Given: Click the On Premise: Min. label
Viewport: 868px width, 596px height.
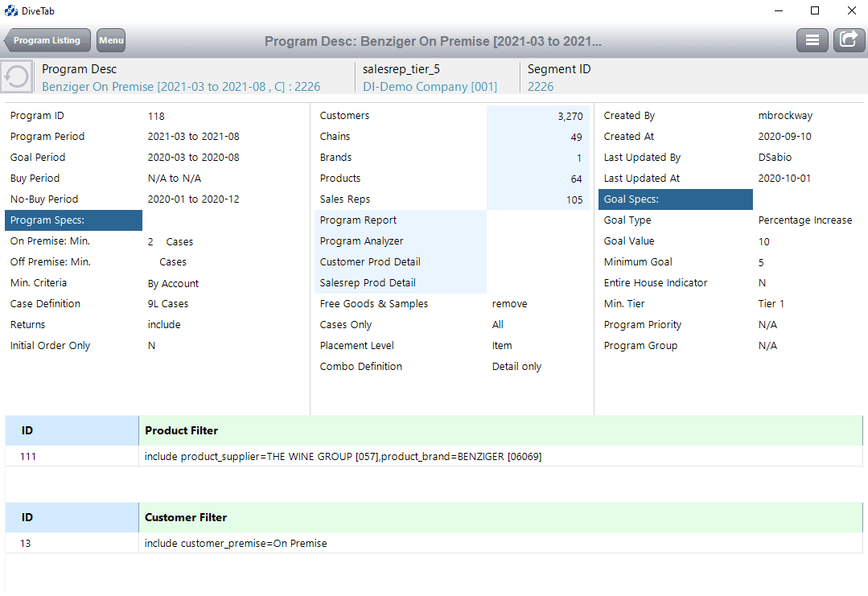Looking at the screenshot, I should pyautogui.click(x=50, y=241).
